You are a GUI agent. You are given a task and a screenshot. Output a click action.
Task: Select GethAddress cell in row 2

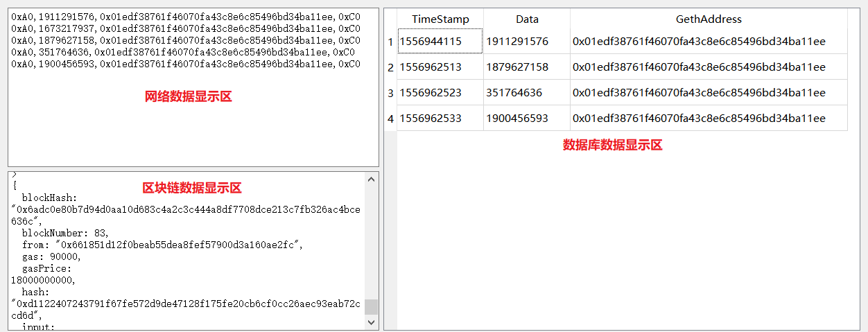[x=709, y=67]
